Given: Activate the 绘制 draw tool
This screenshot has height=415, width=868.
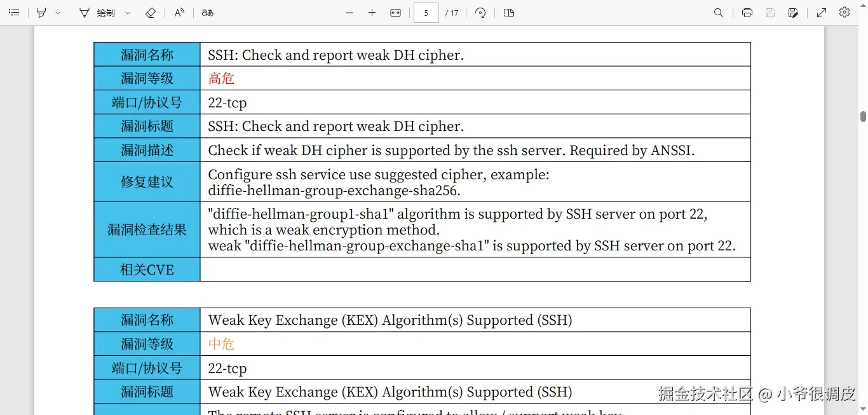Looking at the screenshot, I should (97, 13).
